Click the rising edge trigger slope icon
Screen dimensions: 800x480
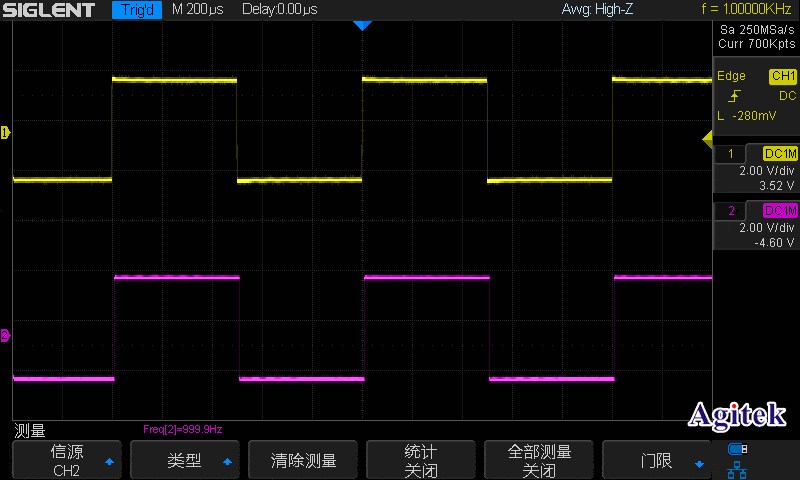coord(734,96)
